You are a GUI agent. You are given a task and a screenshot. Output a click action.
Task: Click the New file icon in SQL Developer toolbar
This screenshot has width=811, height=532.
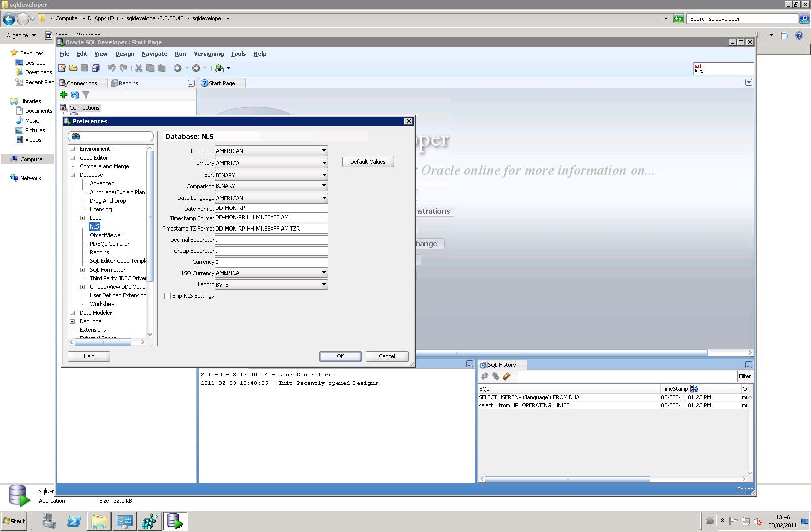[x=62, y=68]
